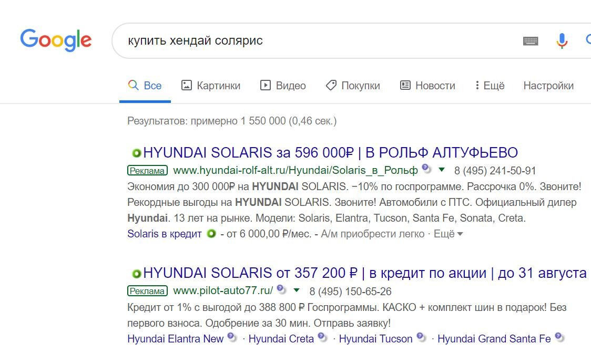Viewport: 591px width, 364px height.
Task: Click purple badge after Hyundai Tucson
Action: point(421,337)
